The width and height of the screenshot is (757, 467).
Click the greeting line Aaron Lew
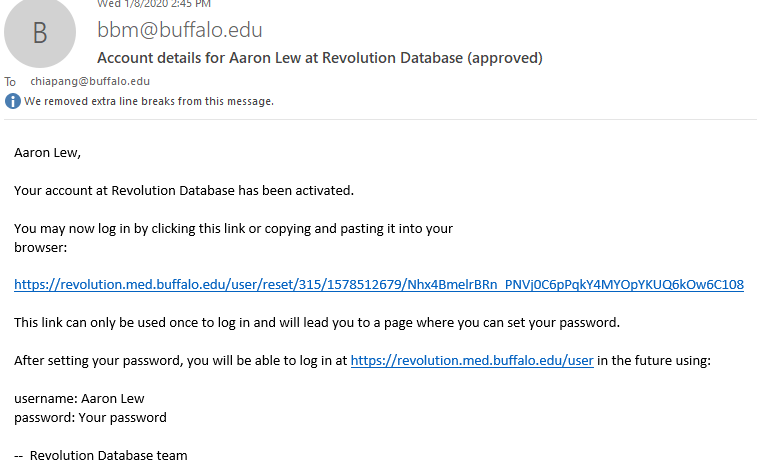[47, 152]
